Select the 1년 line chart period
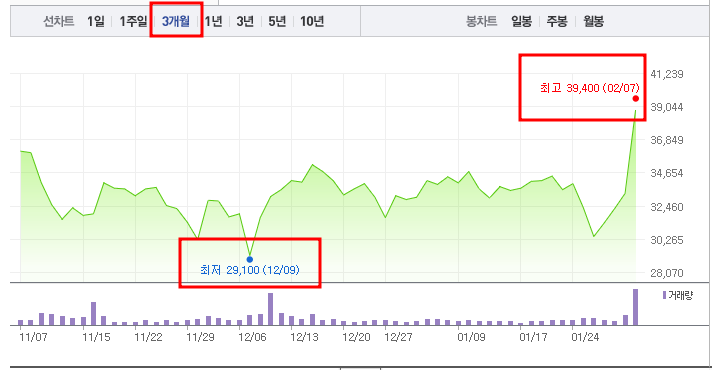The width and height of the screenshot is (712, 370). pos(213,21)
